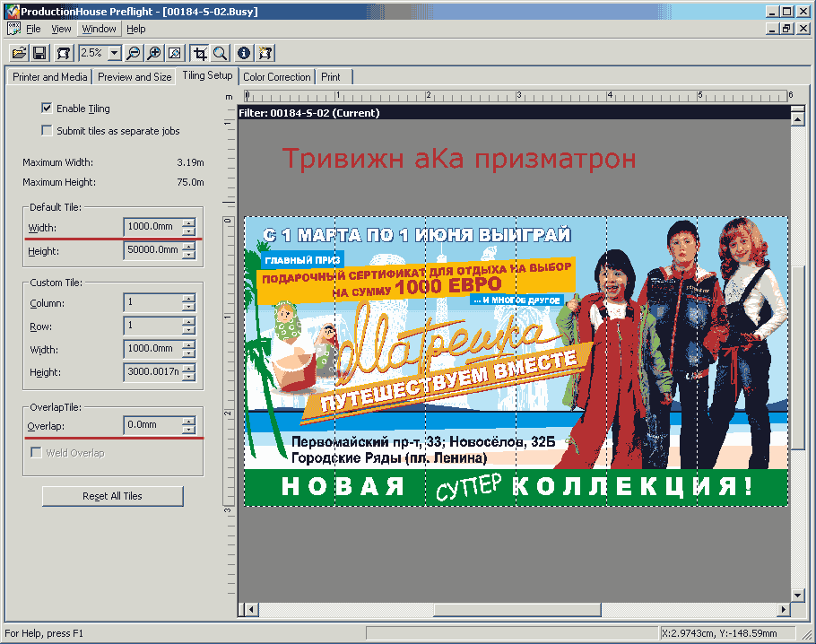Screen dimensions: 816x644
Task: Switch to the Printer and Media tab
Action: click(49, 77)
